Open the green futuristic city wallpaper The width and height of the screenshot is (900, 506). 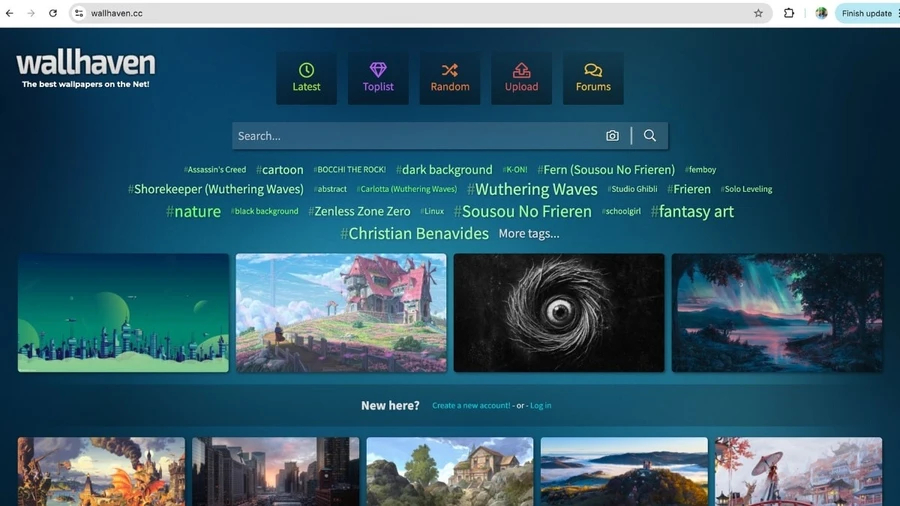[123, 313]
